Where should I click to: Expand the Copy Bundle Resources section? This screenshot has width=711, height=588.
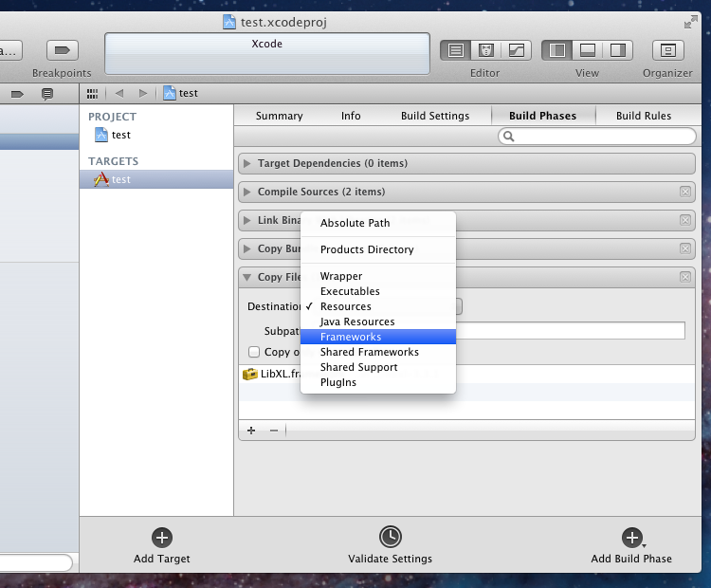pyautogui.click(x=247, y=248)
